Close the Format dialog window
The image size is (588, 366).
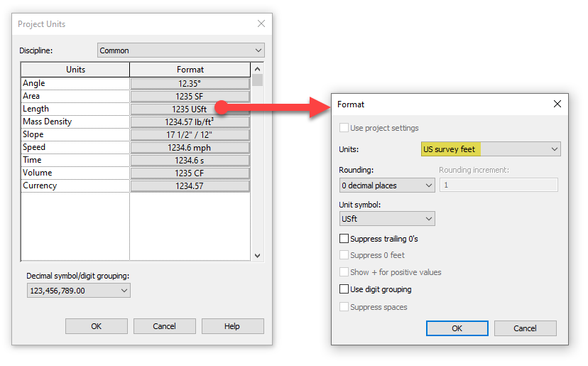pos(557,104)
